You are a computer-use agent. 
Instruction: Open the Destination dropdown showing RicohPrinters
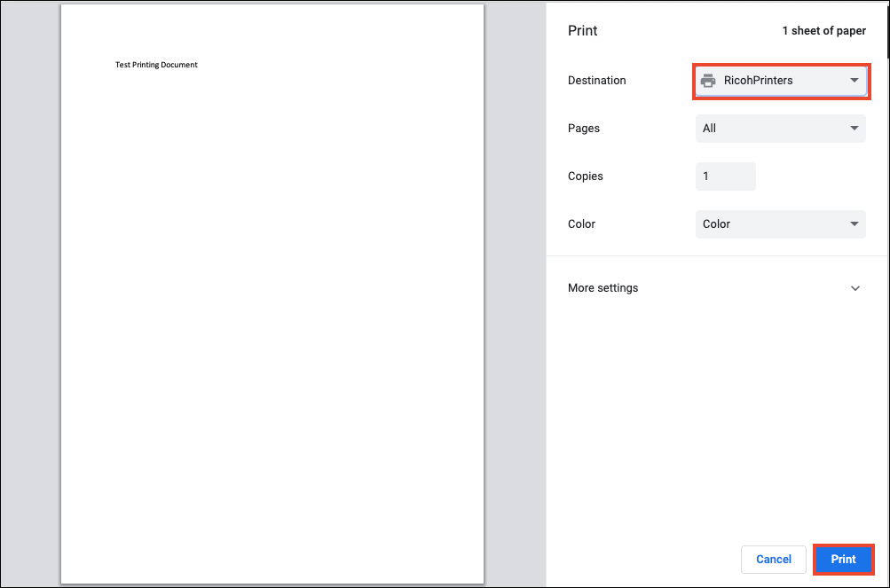click(781, 81)
